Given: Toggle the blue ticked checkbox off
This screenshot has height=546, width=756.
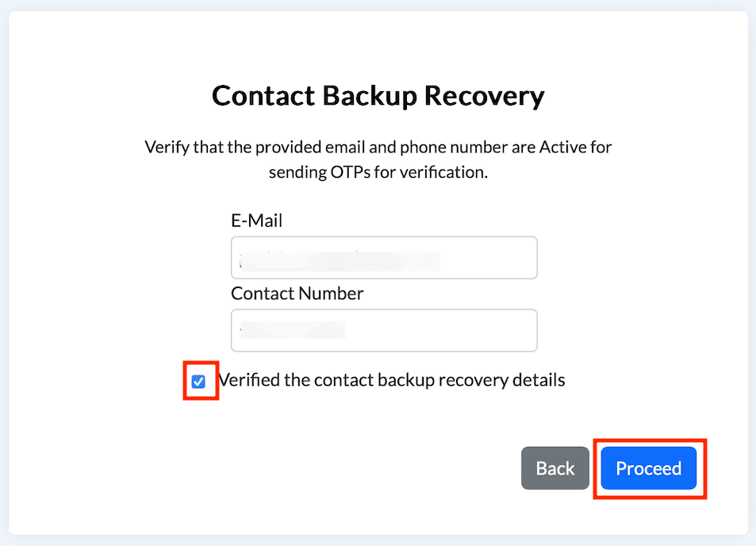Looking at the screenshot, I should (x=198, y=382).
